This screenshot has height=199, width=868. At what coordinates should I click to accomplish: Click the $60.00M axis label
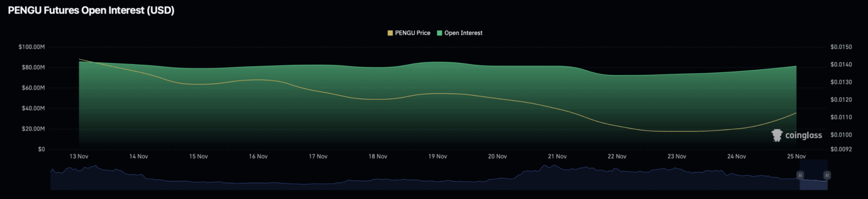click(33, 88)
